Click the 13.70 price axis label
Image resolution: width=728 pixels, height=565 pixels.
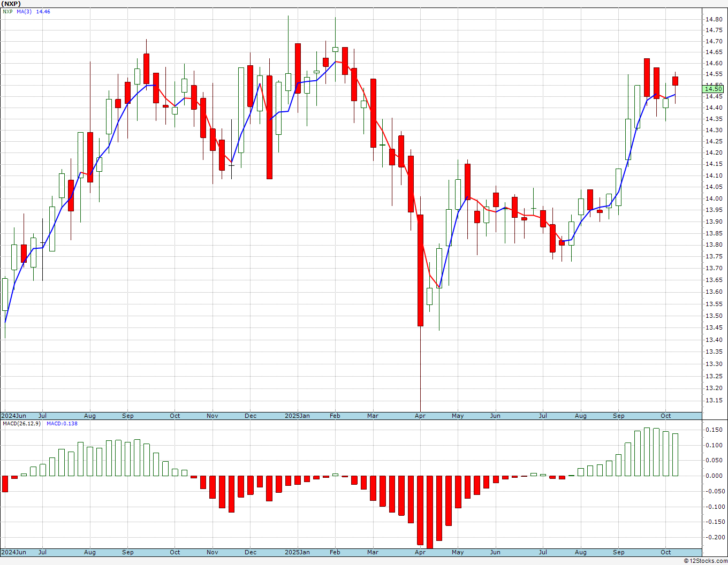714,268
